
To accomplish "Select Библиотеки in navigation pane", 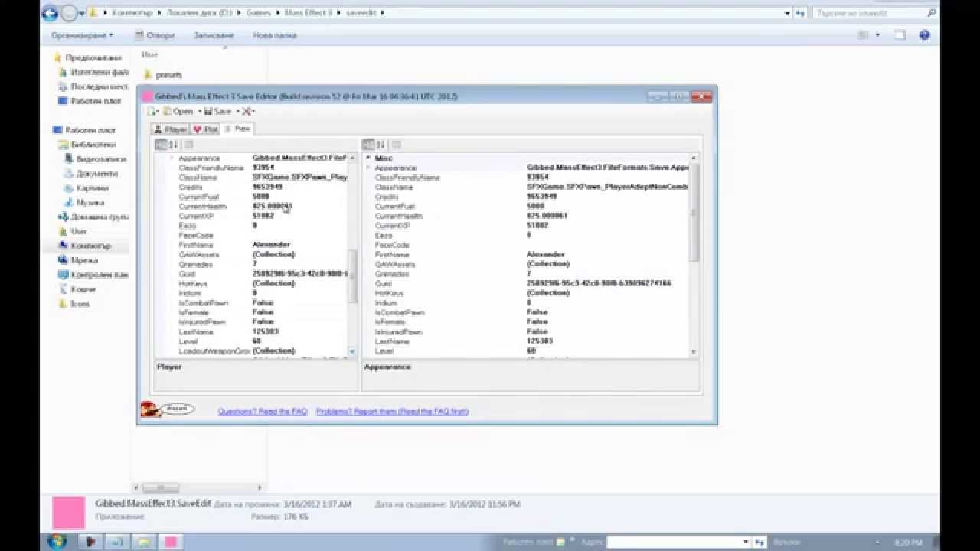I will click(87, 145).
